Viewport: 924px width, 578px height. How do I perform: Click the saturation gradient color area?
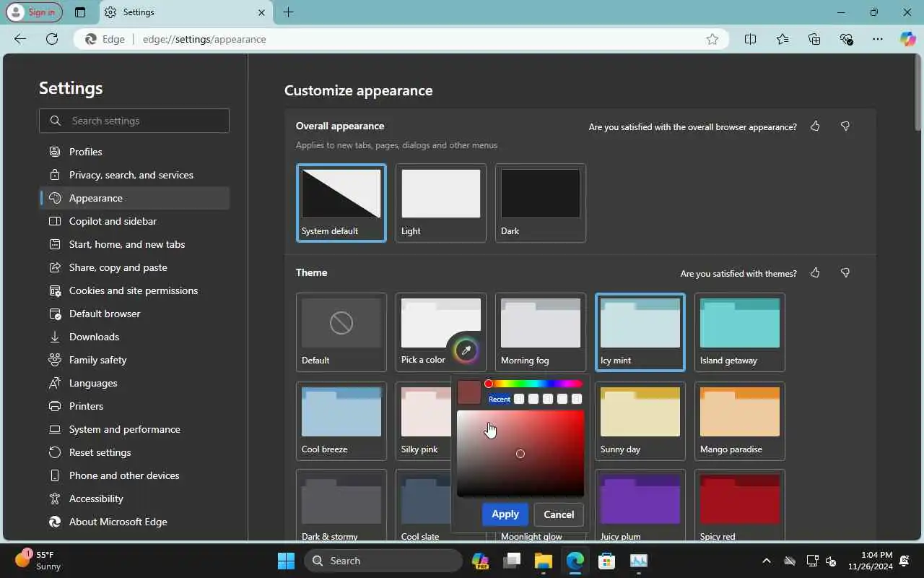(x=520, y=454)
